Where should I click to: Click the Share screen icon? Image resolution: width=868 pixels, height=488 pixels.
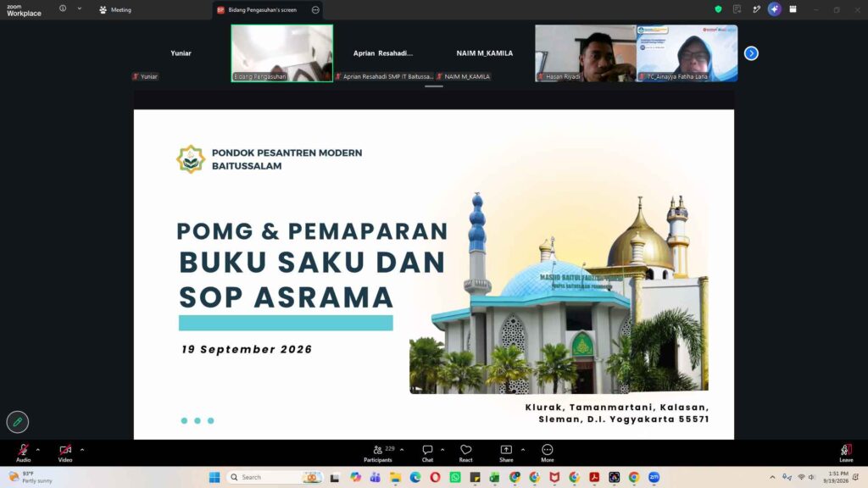[506, 452]
